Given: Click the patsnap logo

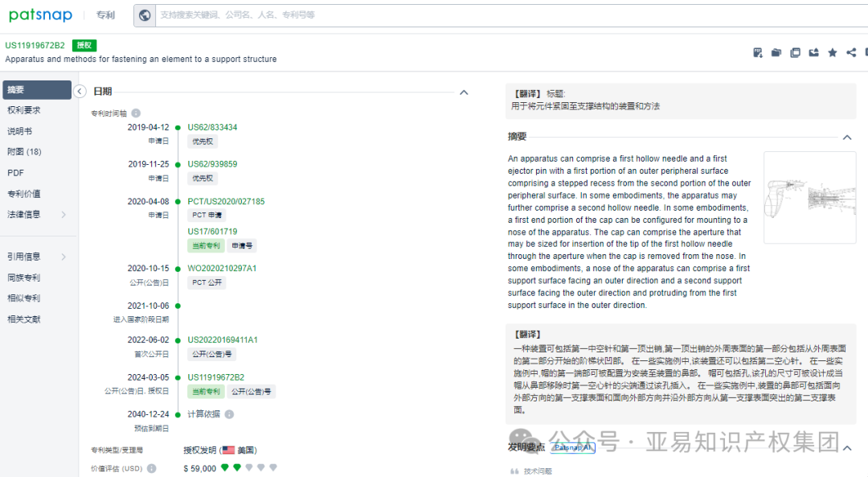Looking at the screenshot, I should [40, 14].
